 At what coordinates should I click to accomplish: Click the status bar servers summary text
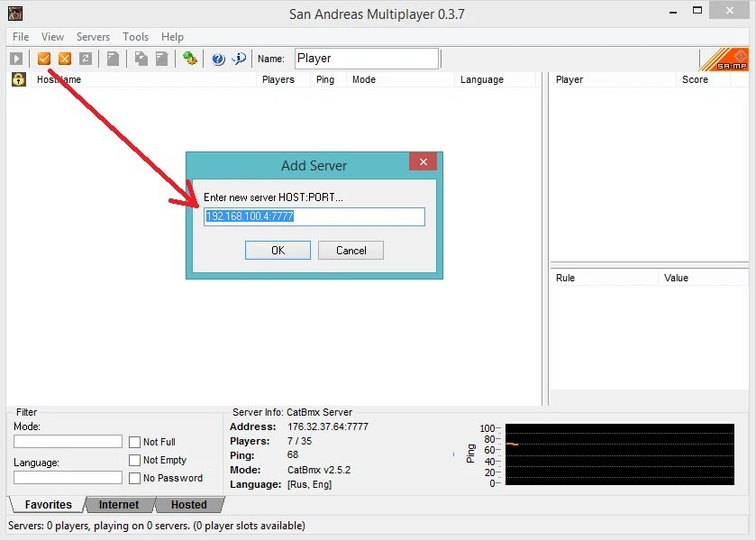point(156,526)
